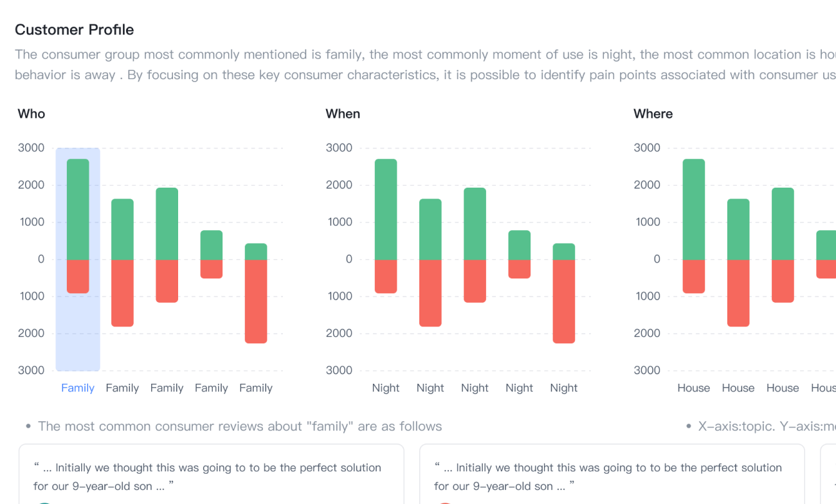Click the first red bar in Who chart
The height and width of the screenshot is (504, 836).
(78, 276)
